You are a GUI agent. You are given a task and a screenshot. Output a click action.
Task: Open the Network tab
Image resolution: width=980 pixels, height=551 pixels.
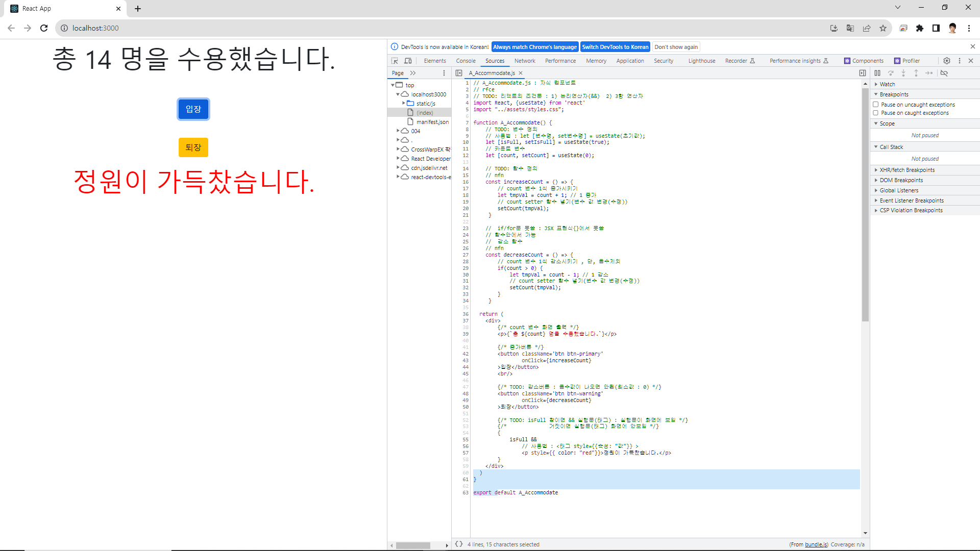tap(525, 61)
